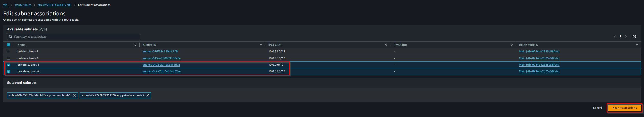Sort by IPv6 CIDR column arrow
644x117 pixels.
pos(512,45)
